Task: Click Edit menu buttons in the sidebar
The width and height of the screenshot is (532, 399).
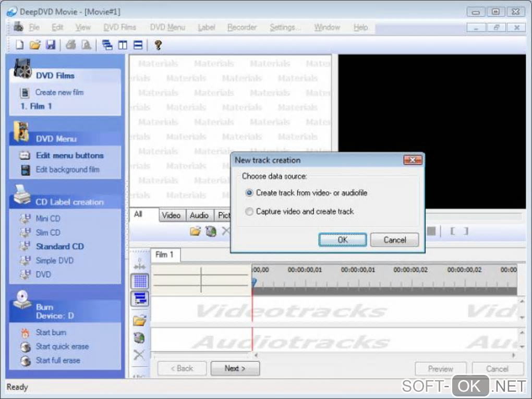Action: point(69,155)
